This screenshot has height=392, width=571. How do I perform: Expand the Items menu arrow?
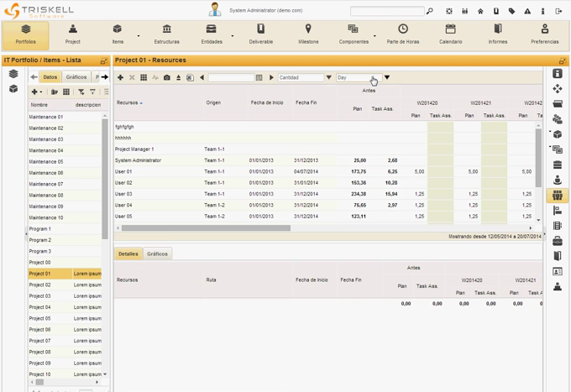tap(139, 36)
